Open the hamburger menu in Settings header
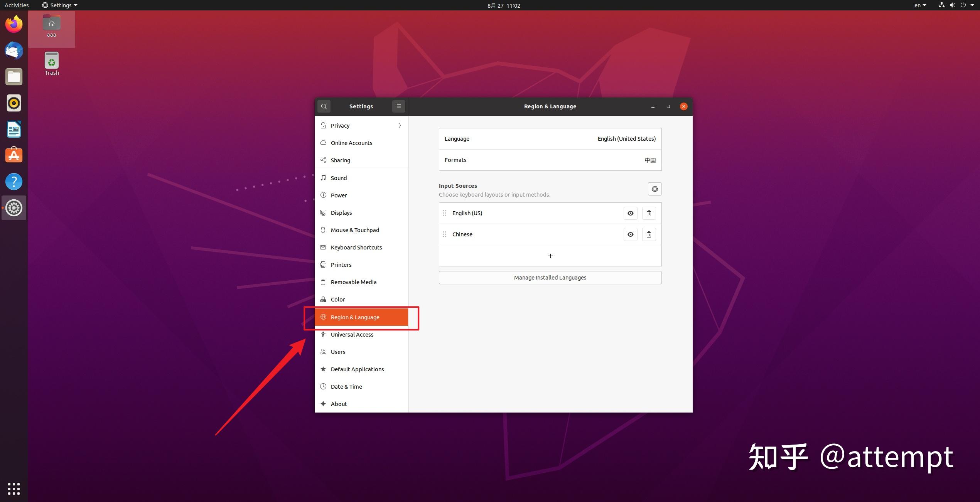Screen dimensions: 980x502 pos(398,106)
